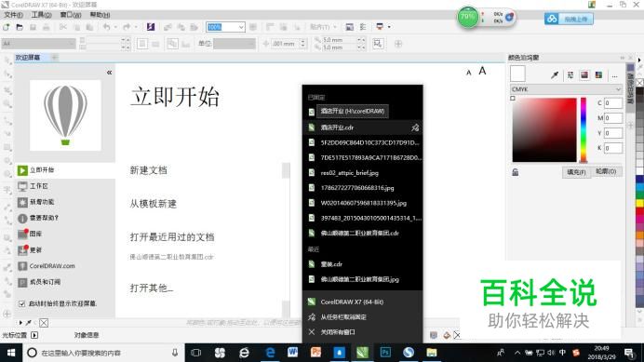Collapse the welcome sidebar with double chevron
Viewport: 644px width, 362px height.
point(109,73)
